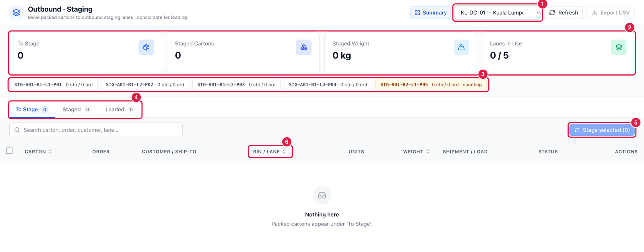The width and height of the screenshot is (644, 252).
Task: Click the search magnifier icon
Action: 17,130
